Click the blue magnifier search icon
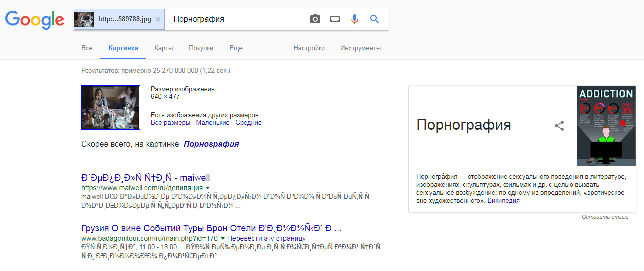The width and height of the screenshot is (644, 271). click(x=374, y=19)
